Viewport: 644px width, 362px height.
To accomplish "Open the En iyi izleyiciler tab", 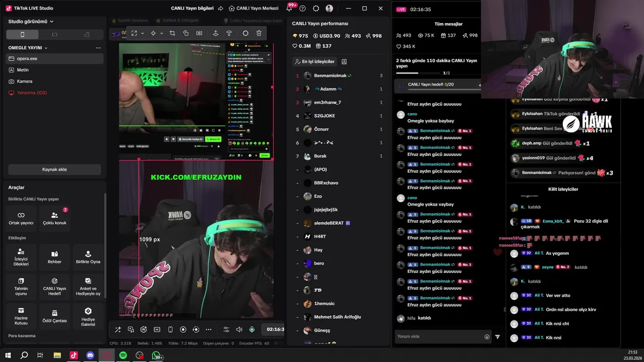I will coord(314,61).
